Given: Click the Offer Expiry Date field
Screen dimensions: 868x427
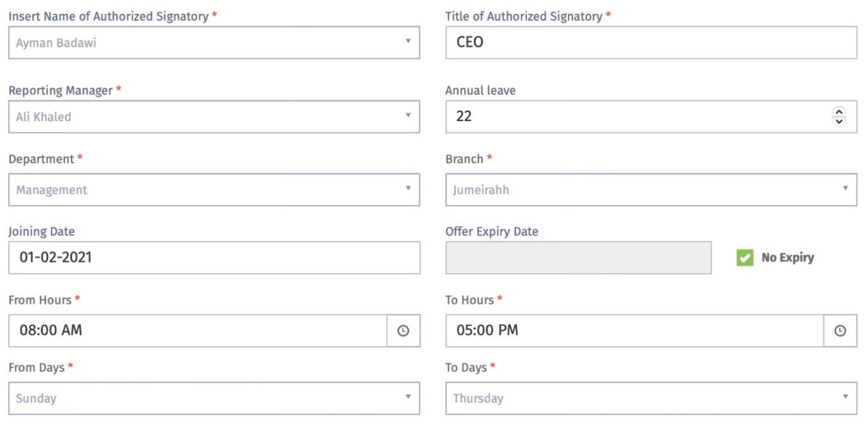Looking at the screenshot, I should tap(578, 258).
